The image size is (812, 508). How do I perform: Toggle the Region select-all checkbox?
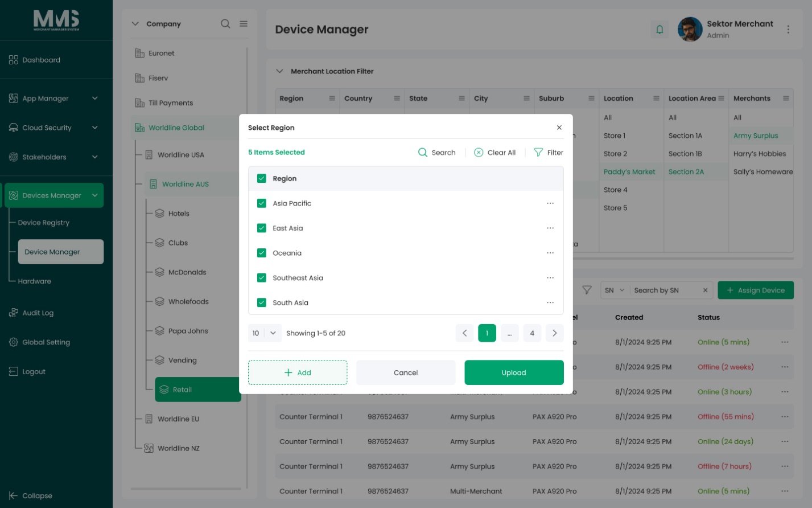[x=262, y=178]
